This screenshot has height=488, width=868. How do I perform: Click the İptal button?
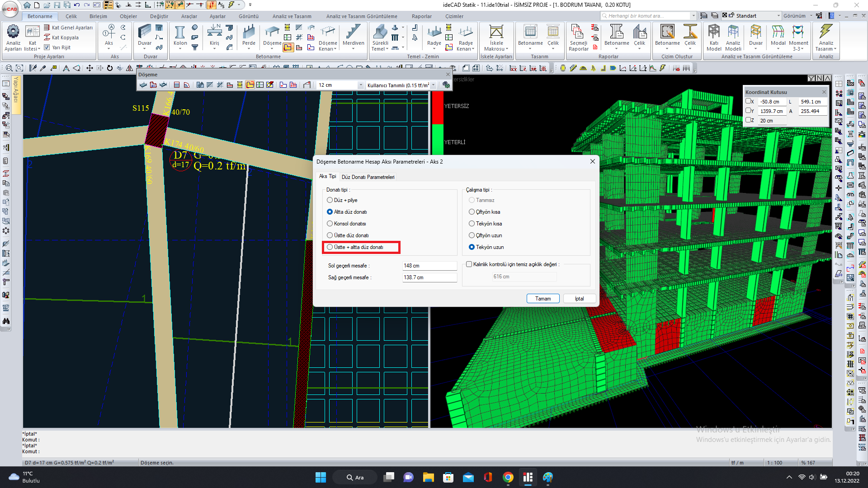[579, 299]
